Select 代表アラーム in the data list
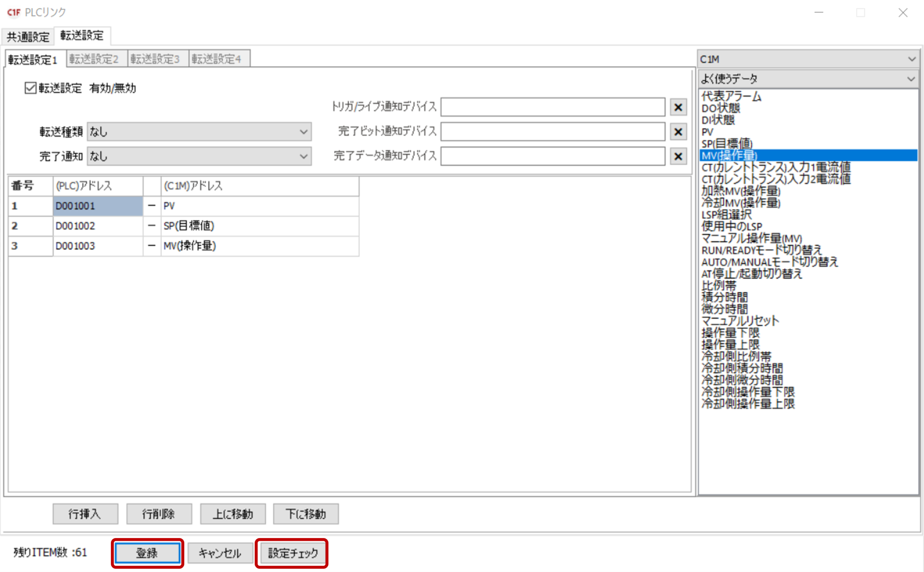Image resolution: width=924 pixels, height=572 pixels. click(x=731, y=96)
